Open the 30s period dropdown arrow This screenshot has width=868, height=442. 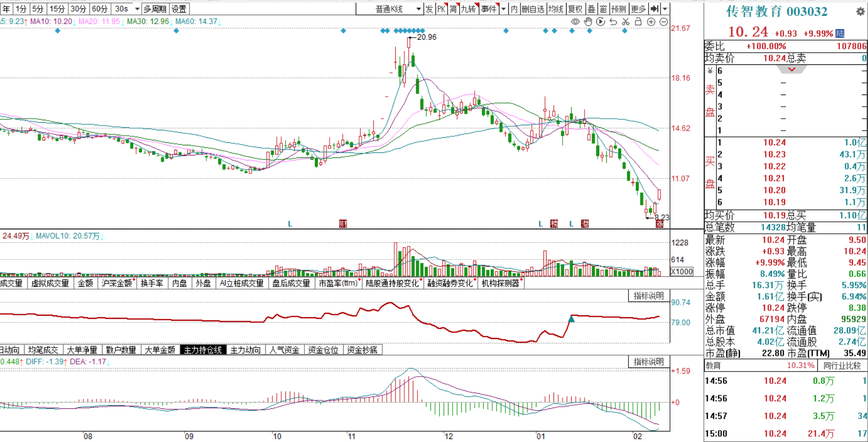click(137, 9)
